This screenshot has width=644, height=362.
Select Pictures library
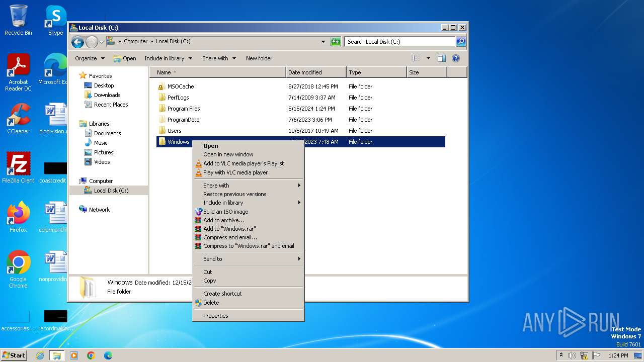click(104, 152)
